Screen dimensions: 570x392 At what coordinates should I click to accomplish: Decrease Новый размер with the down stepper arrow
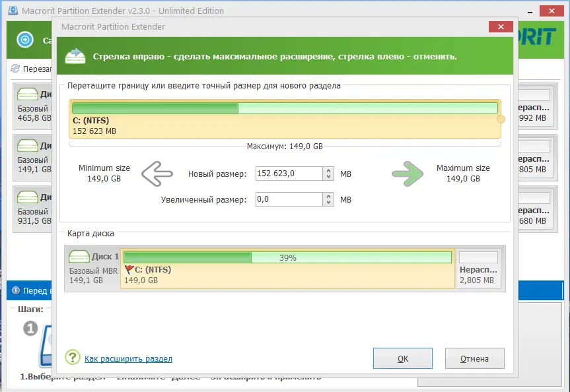(x=328, y=177)
